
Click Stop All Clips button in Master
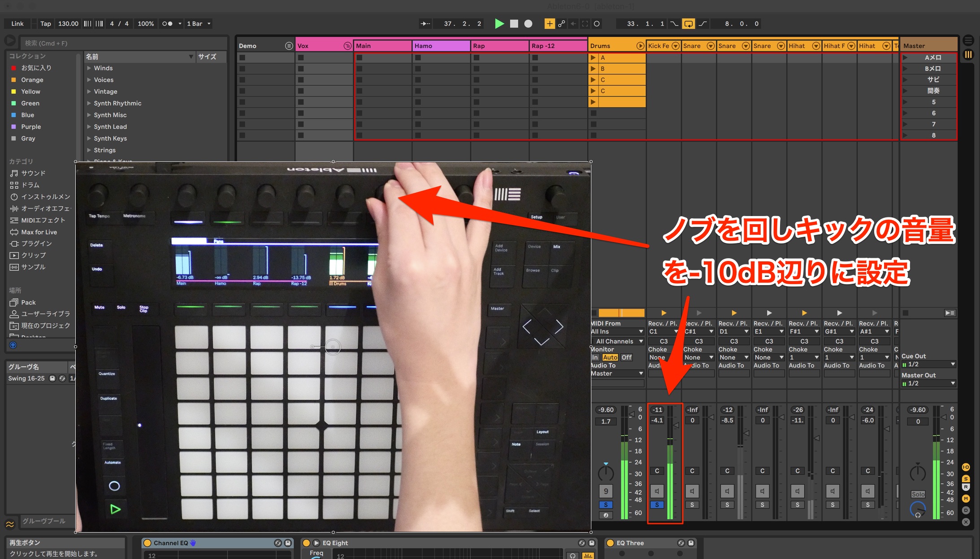click(905, 313)
